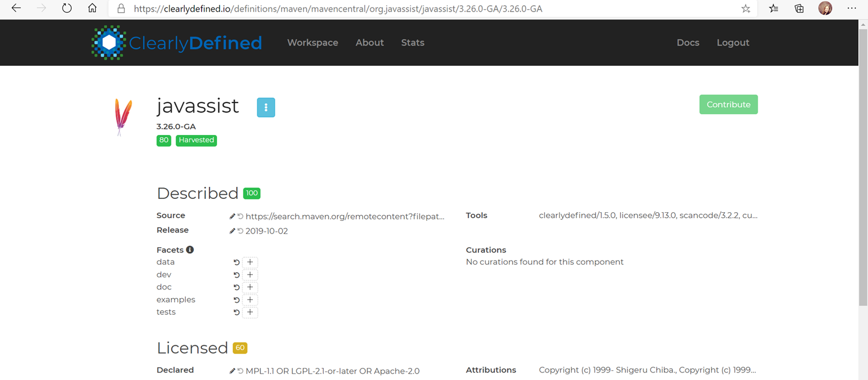Viewport: 868px width, 380px height.
Task: Click the Attributions copyright text
Action: click(x=648, y=370)
